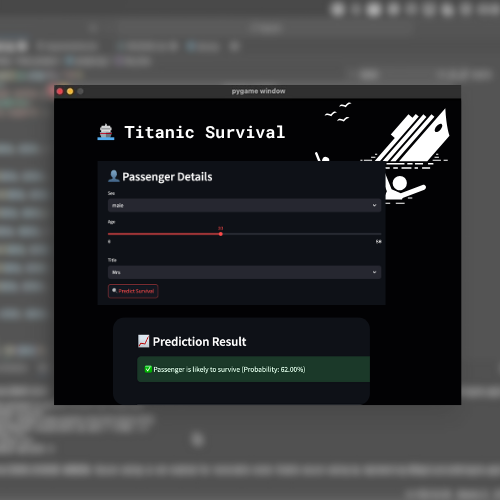
Task: Click the Age slider track past the handle
Action: [302, 234]
